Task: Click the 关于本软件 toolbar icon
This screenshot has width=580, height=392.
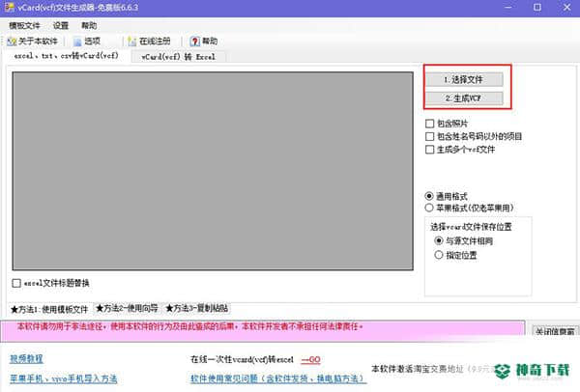Action: [x=12, y=42]
